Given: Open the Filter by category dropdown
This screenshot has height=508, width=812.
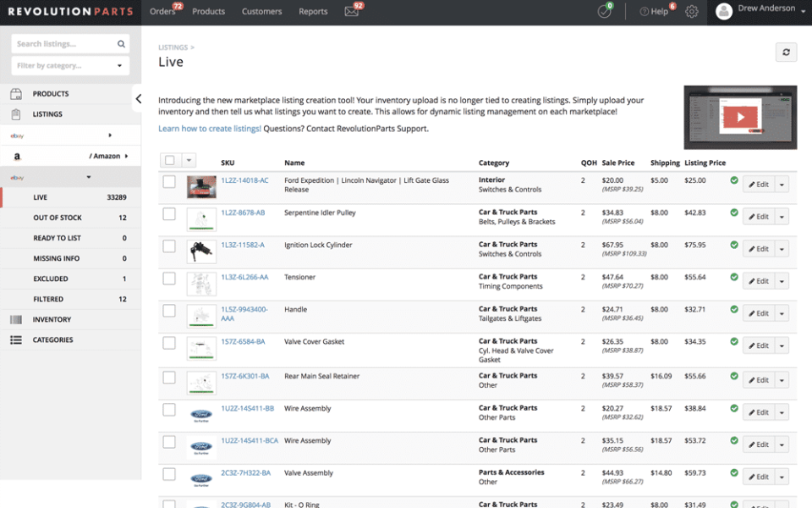Looking at the screenshot, I should point(69,65).
